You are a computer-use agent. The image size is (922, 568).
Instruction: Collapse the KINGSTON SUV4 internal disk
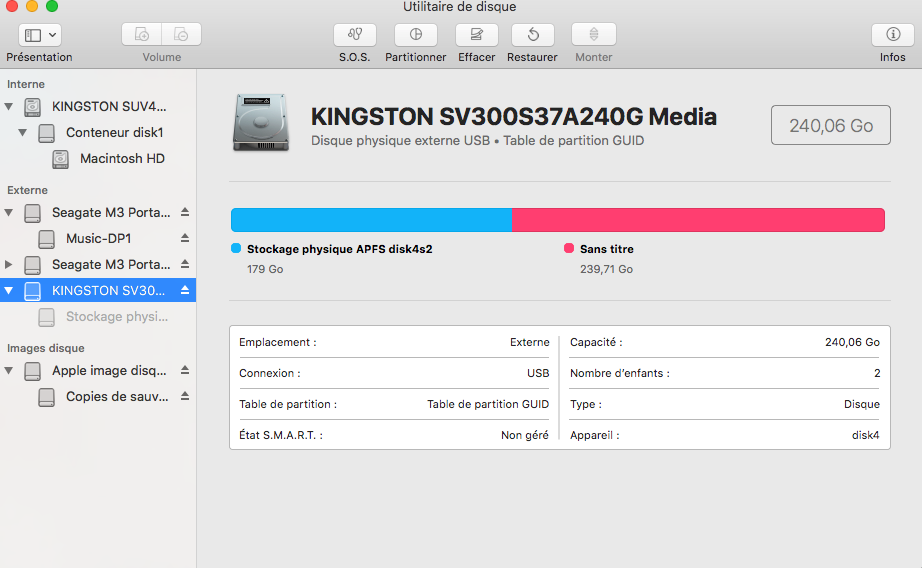9,106
